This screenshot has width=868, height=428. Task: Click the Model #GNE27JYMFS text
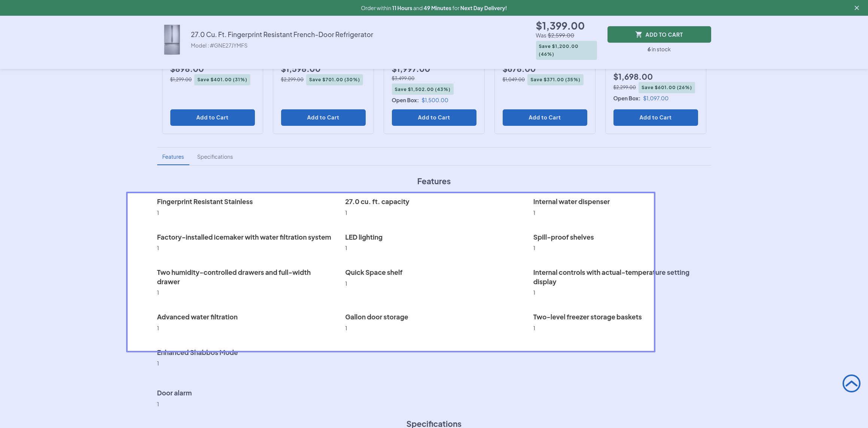pyautogui.click(x=219, y=46)
